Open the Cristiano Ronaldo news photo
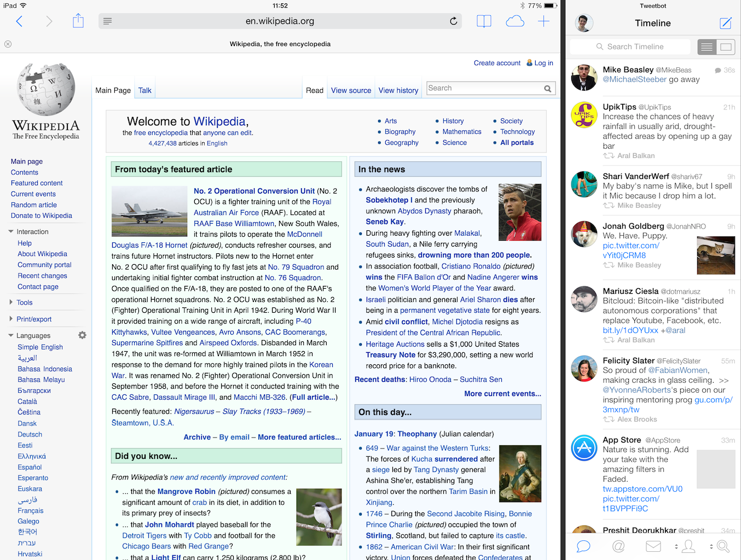 (520, 212)
